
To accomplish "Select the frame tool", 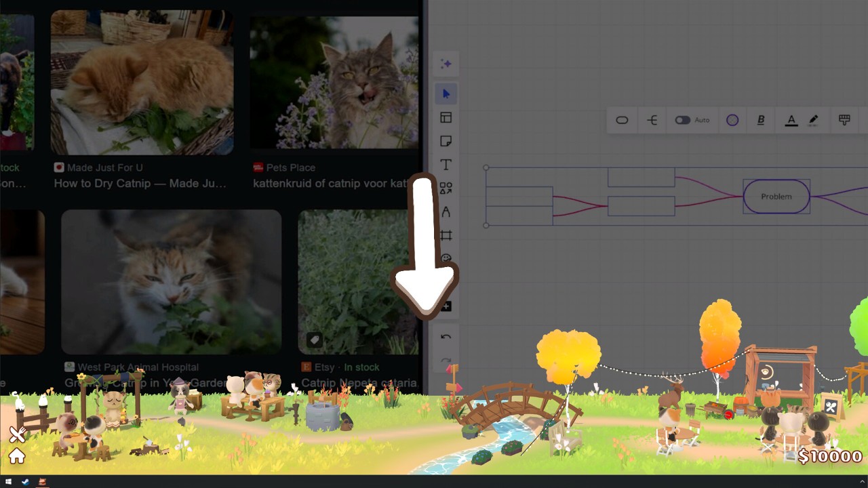I will click(x=446, y=236).
